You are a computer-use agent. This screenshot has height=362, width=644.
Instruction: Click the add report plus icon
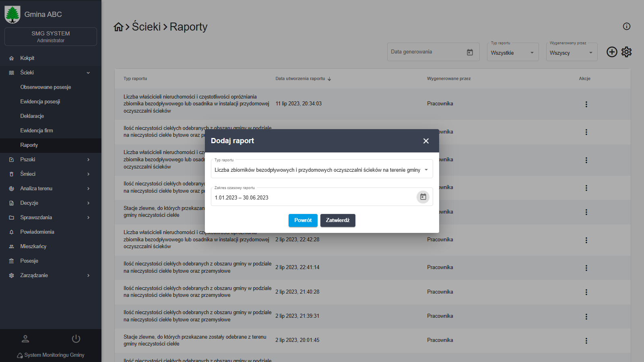click(612, 52)
